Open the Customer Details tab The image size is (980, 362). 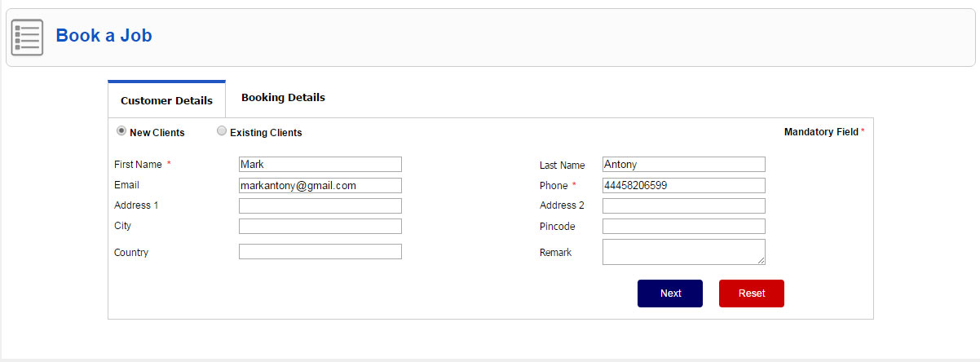click(x=166, y=99)
